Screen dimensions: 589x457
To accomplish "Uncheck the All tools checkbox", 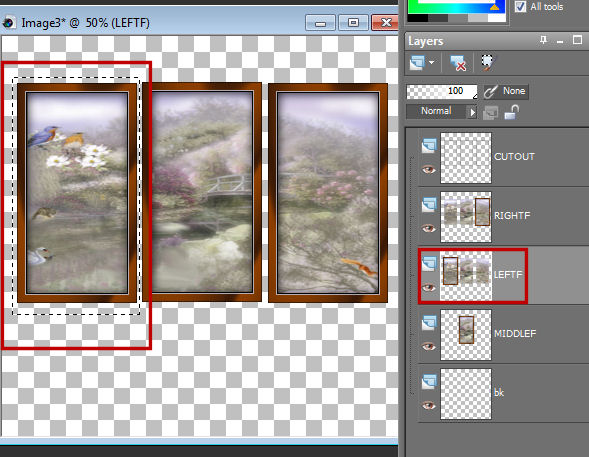I will [x=520, y=6].
